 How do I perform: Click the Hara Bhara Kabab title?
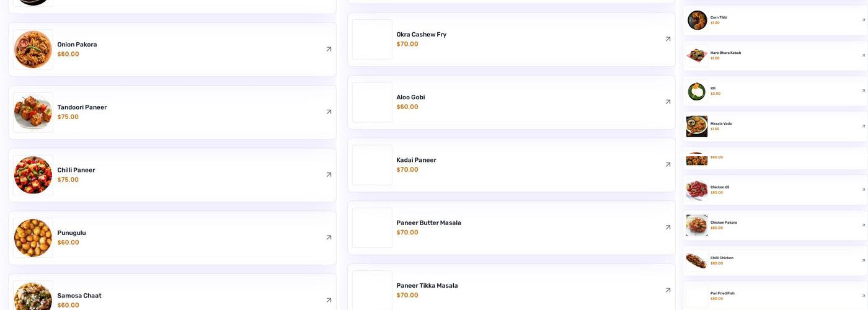pyautogui.click(x=725, y=53)
